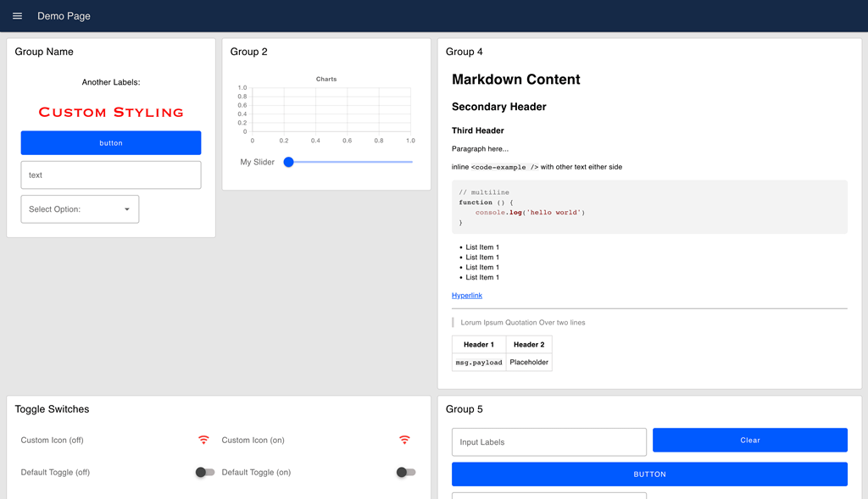Click the blue button in Group Name

pyautogui.click(x=111, y=142)
